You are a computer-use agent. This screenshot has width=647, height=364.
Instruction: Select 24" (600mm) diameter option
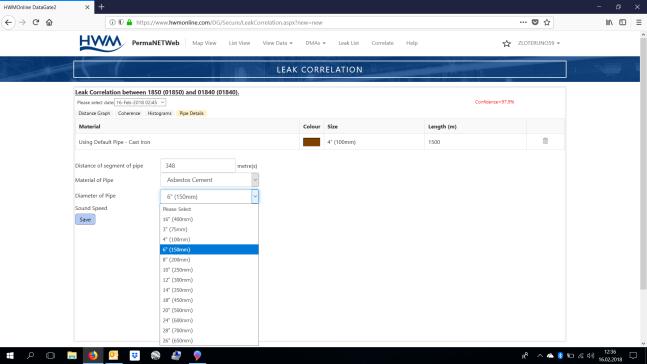pyautogui.click(x=209, y=320)
